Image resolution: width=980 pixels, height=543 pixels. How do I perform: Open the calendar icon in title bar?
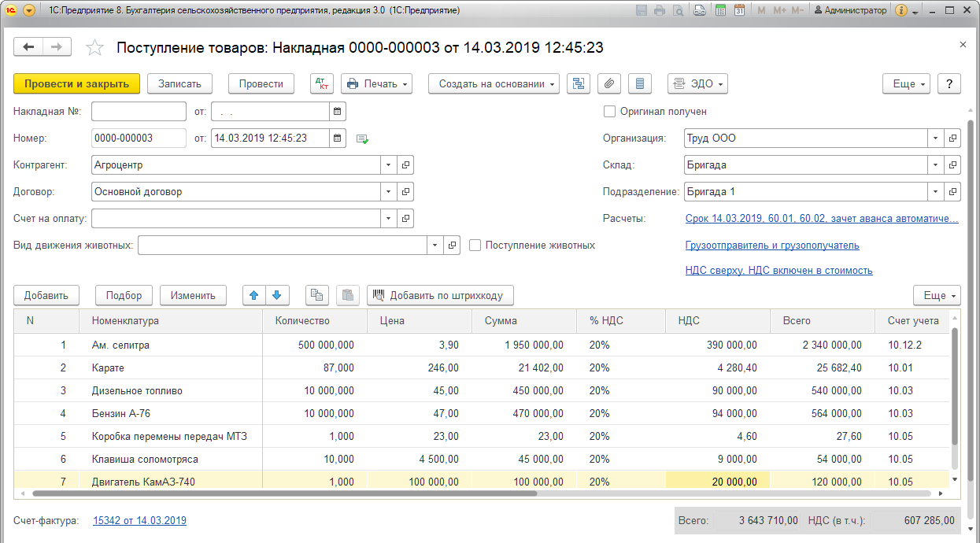coord(740,10)
